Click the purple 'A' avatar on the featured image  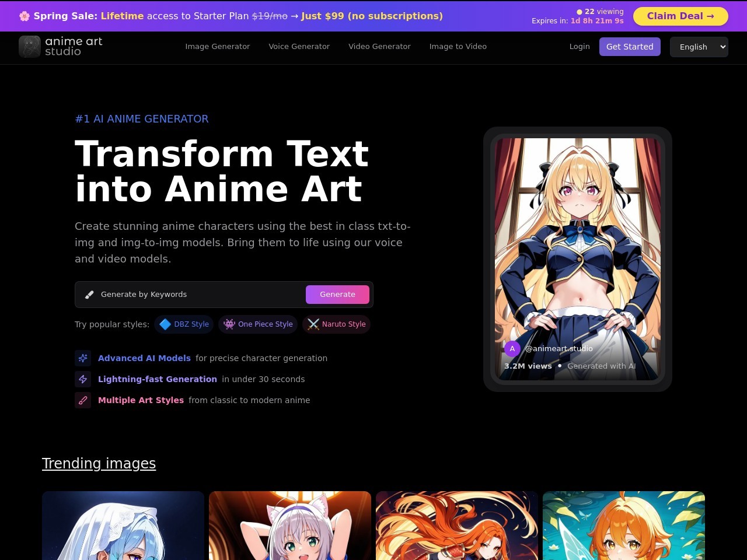click(x=512, y=349)
